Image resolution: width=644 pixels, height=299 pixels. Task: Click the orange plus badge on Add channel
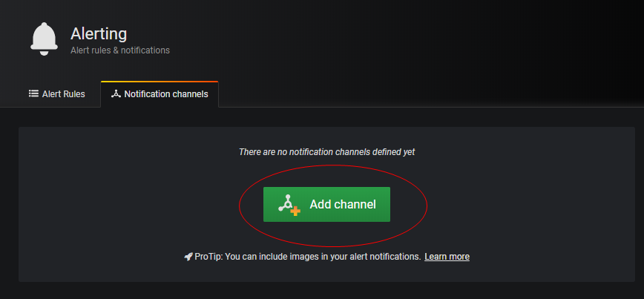tap(295, 211)
